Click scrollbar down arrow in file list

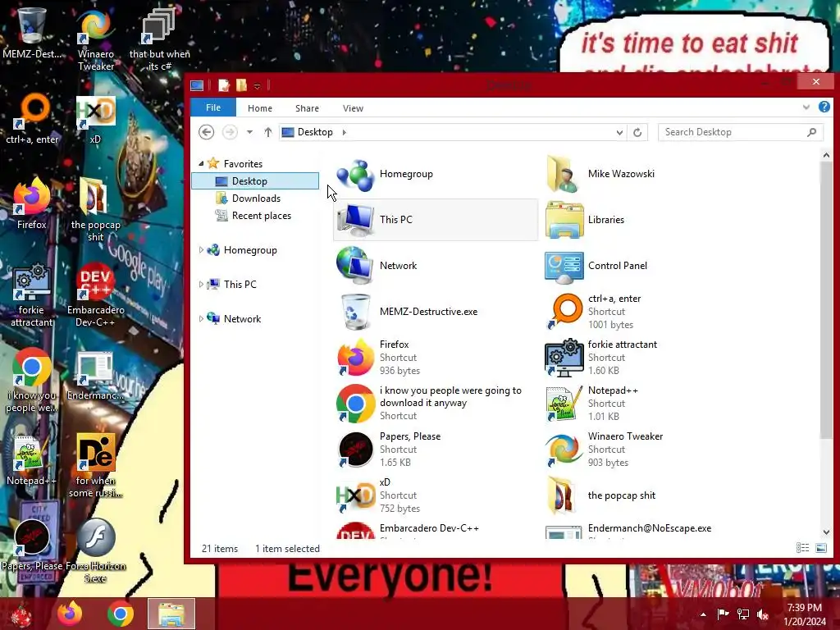(826, 532)
